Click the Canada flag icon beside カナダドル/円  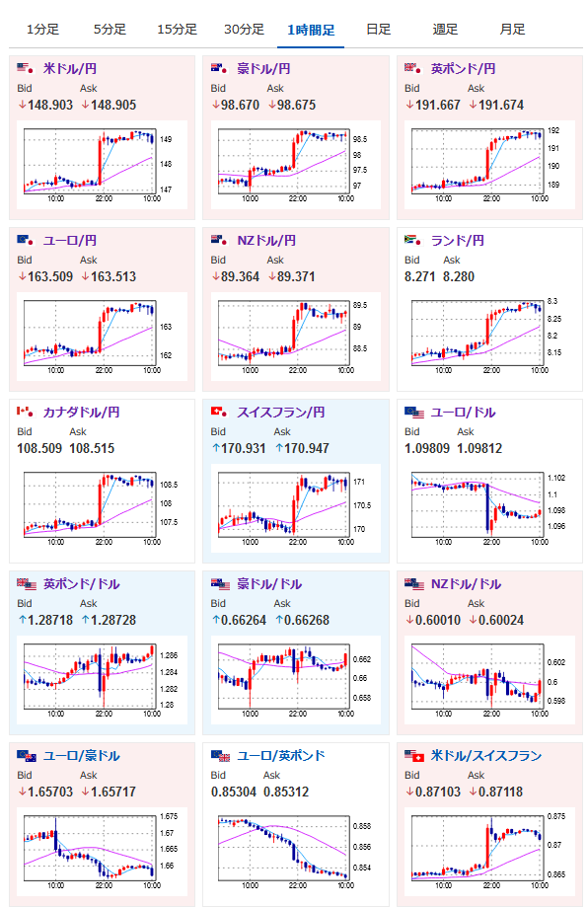[26, 412]
